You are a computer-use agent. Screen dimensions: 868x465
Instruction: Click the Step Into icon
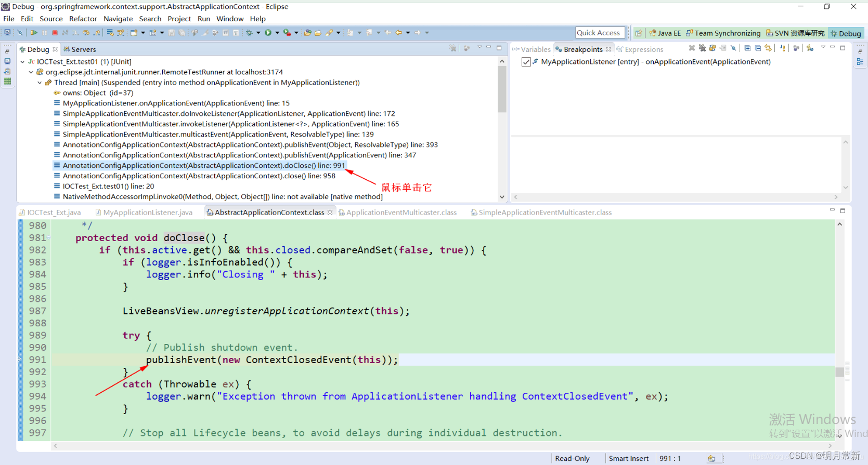pos(75,33)
